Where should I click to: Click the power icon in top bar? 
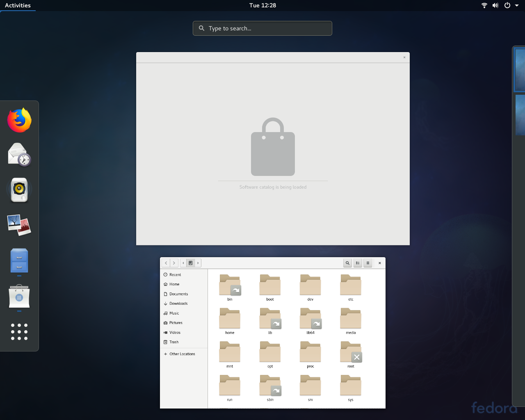coord(507,5)
